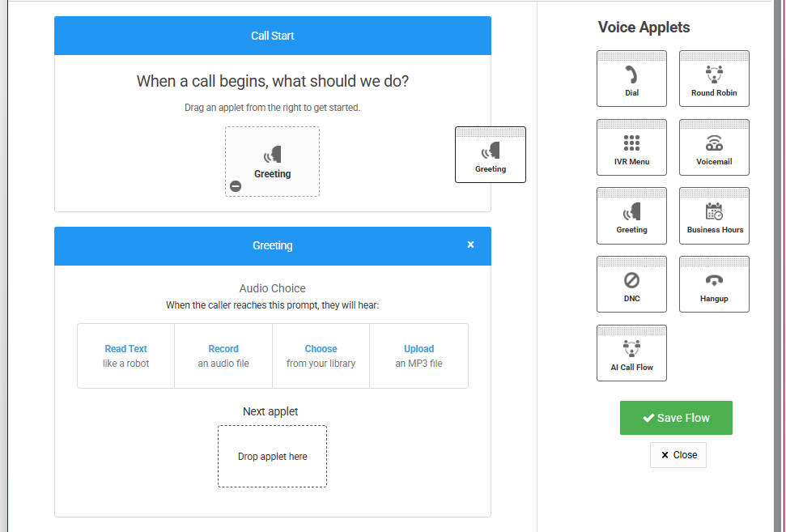Select Upload an MP3 file option
The width and height of the screenshot is (786, 532).
pos(418,355)
